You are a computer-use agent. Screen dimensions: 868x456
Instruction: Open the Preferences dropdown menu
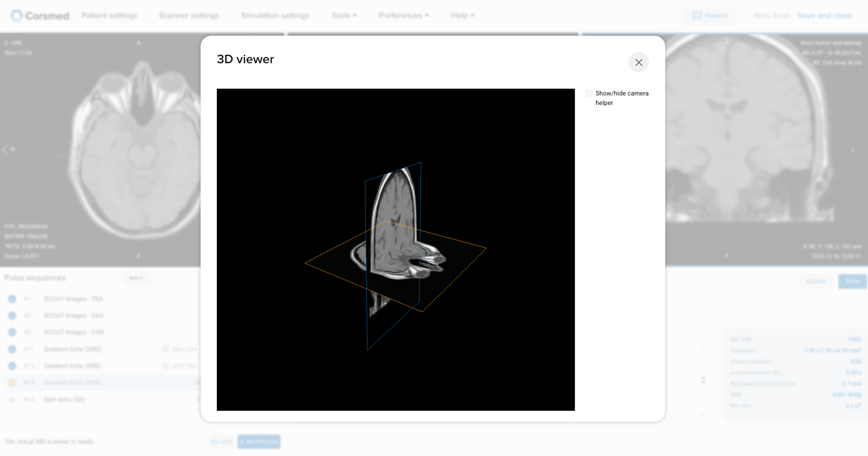[403, 15]
